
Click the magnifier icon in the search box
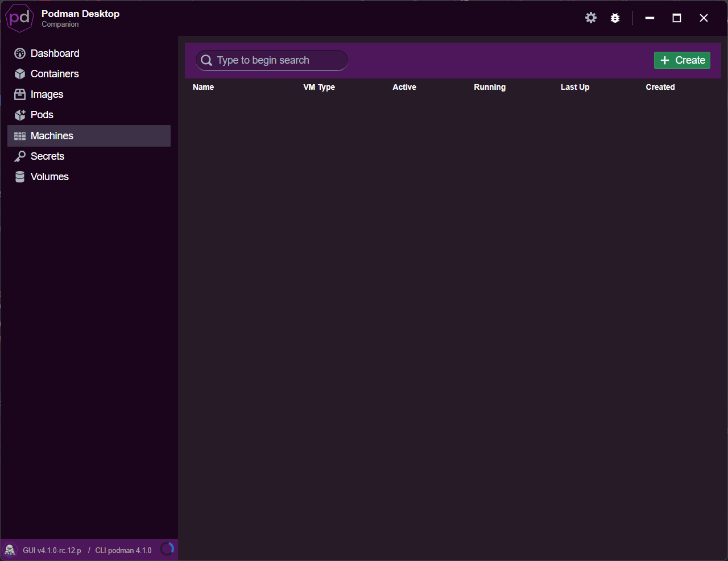pyautogui.click(x=206, y=60)
